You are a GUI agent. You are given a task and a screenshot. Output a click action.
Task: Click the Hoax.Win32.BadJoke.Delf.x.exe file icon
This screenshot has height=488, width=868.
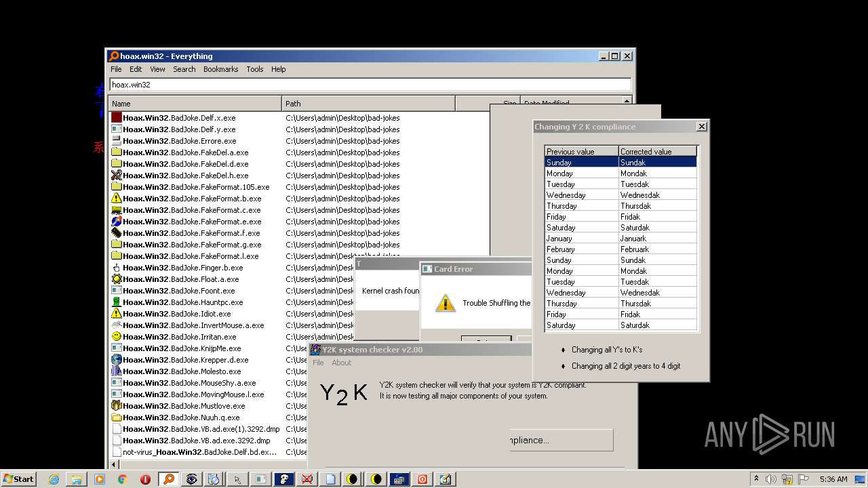[116, 118]
